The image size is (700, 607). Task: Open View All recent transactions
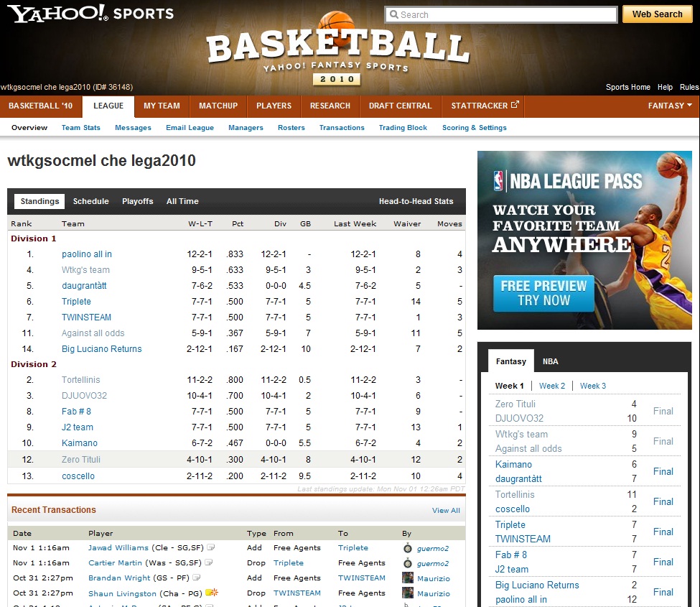click(x=446, y=511)
